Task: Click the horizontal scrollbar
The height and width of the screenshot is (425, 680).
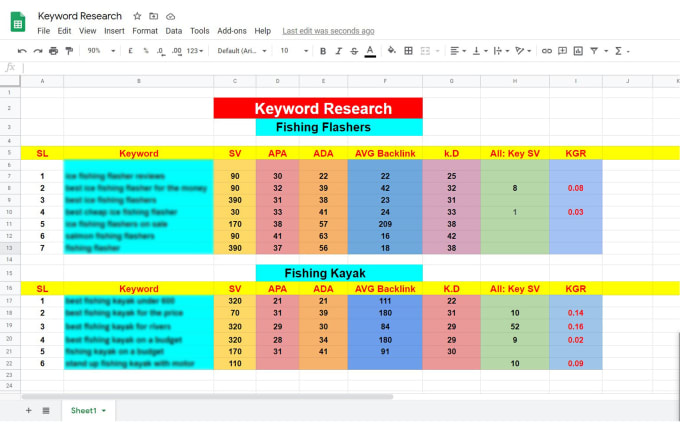Action: [x=207, y=396]
